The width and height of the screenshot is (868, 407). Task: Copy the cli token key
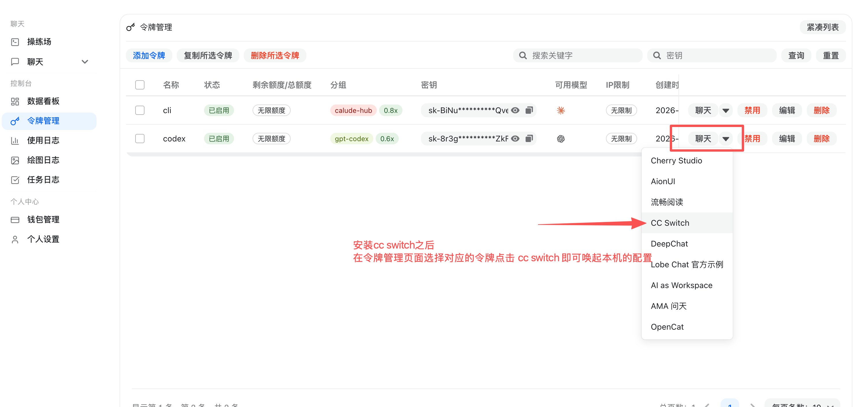click(529, 110)
